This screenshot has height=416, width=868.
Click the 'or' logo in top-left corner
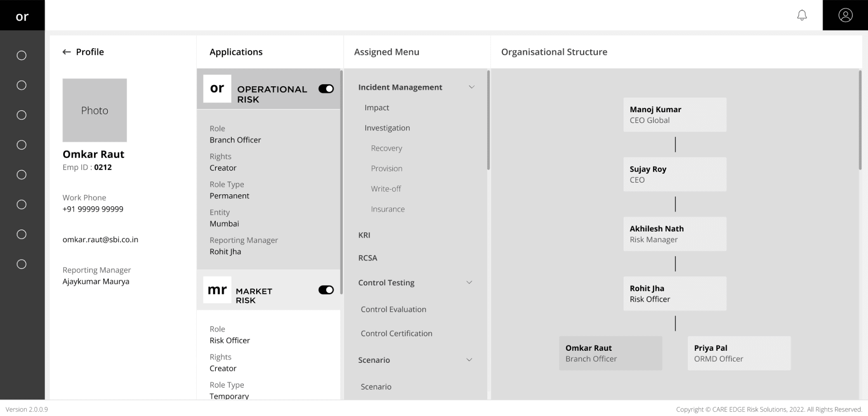(22, 16)
